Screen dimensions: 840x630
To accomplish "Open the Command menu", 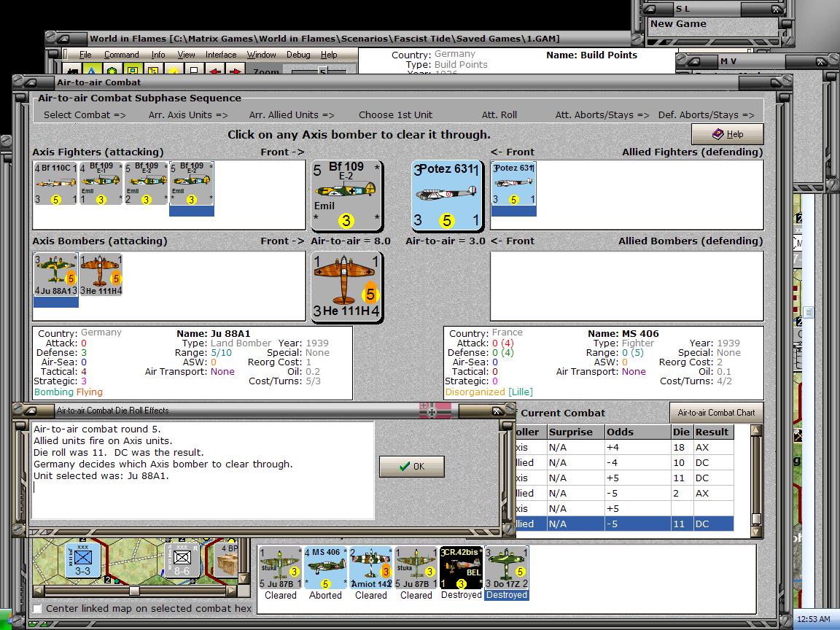I will (122, 55).
